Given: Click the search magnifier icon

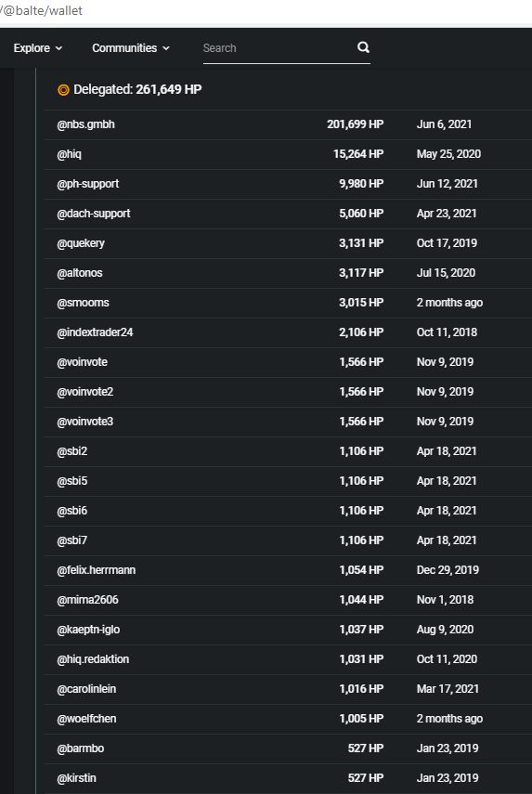Looking at the screenshot, I should click(x=363, y=47).
